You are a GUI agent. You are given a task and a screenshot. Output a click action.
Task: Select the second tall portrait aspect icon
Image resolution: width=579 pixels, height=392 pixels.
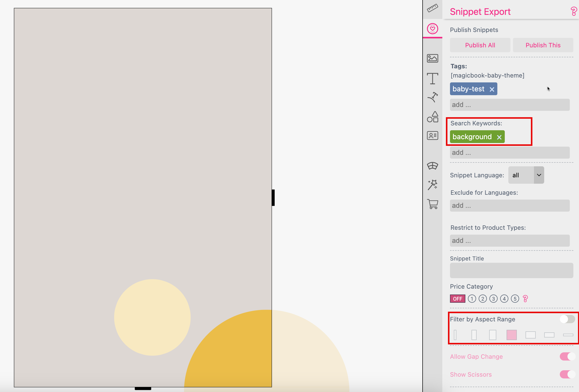click(x=474, y=335)
